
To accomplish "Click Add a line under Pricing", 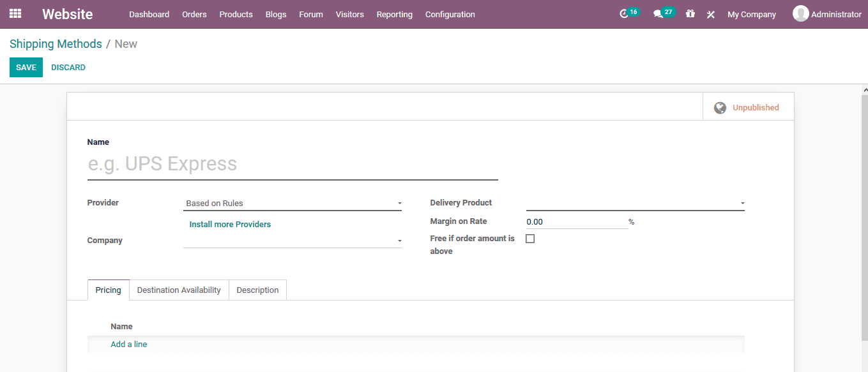I will tap(128, 344).
